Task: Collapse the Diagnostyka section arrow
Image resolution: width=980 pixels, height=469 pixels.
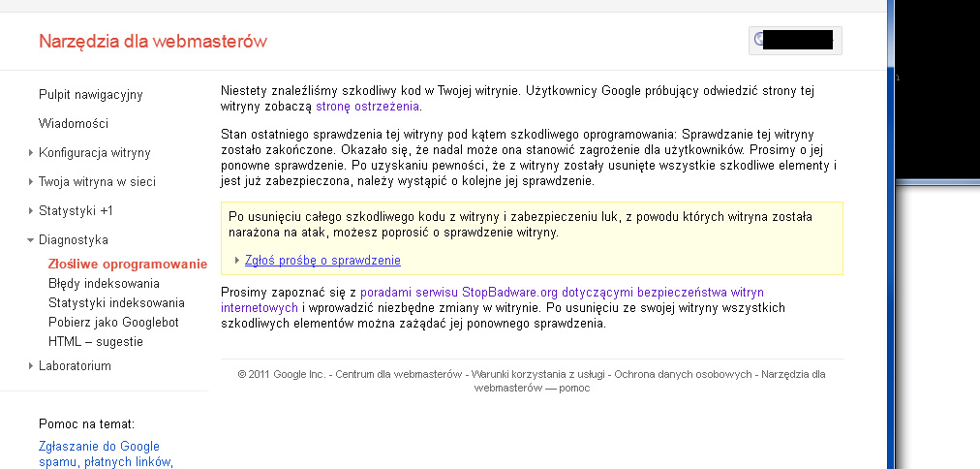Action: 31,240
